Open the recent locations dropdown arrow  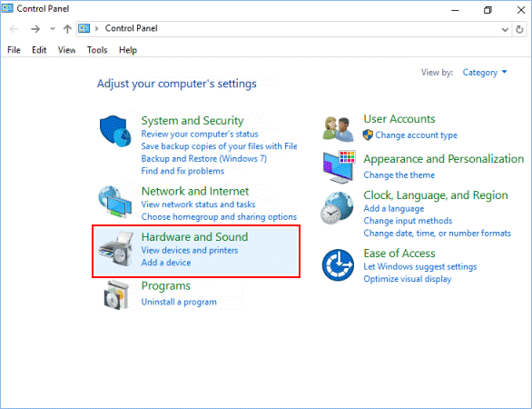click(53, 29)
